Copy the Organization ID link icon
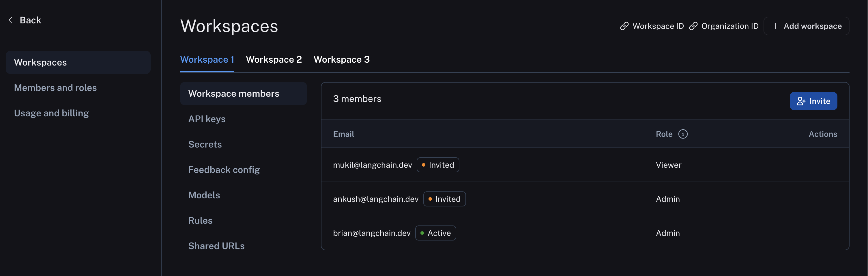The image size is (868, 276). coord(694,26)
